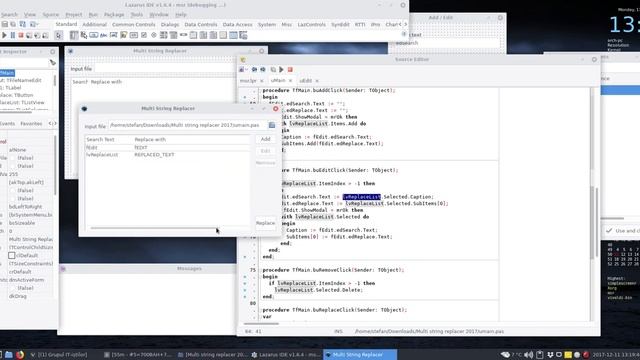
Task: Click the browse icon beside Input file path
Action: click(272, 125)
